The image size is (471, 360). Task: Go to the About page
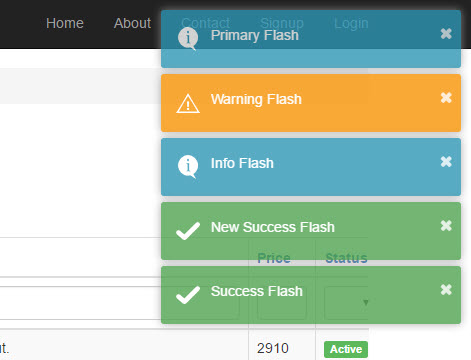pos(132,23)
